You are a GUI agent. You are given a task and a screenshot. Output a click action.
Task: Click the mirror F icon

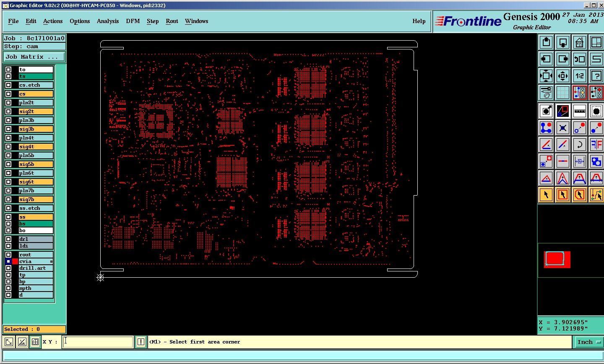click(596, 145)
